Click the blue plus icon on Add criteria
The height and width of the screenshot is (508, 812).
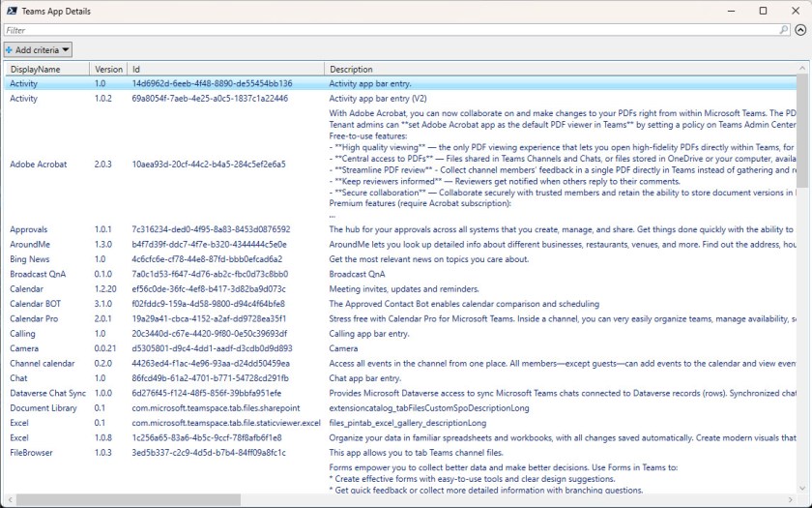pos(9,50)
